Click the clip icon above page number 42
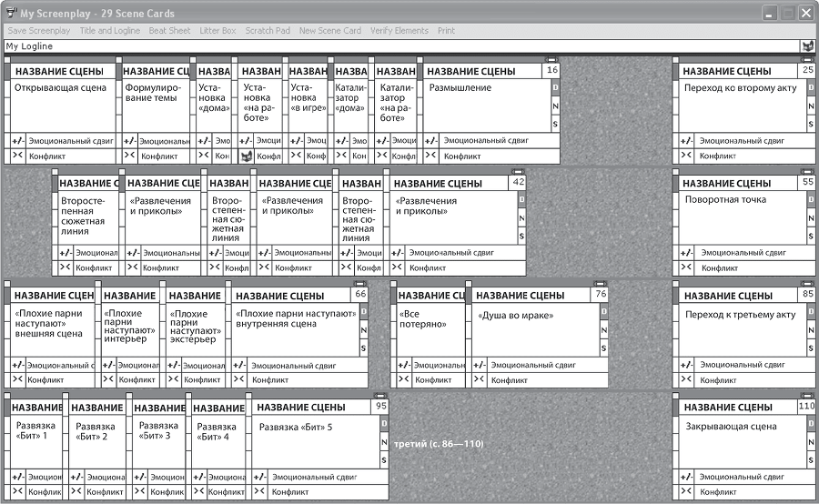 pos(519,171)
